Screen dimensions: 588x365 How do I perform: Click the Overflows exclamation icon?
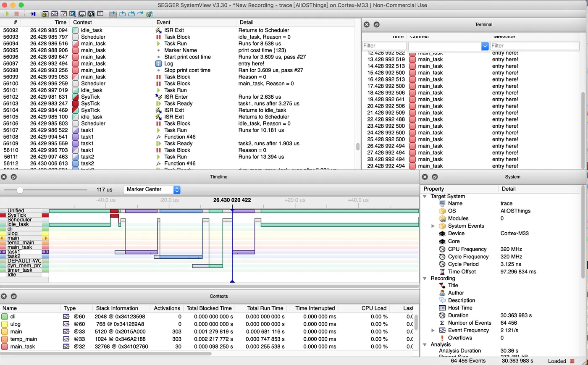coord(442,338)
